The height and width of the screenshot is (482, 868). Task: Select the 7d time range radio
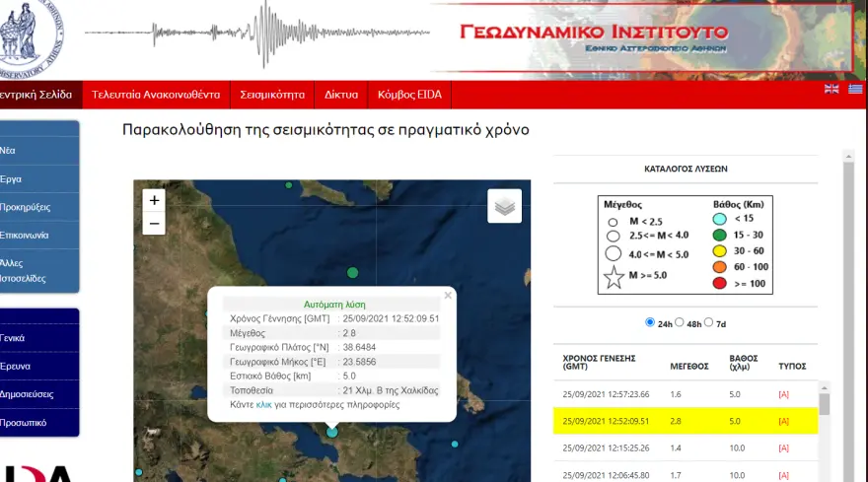pyautogui.click(x=708, y=322)
